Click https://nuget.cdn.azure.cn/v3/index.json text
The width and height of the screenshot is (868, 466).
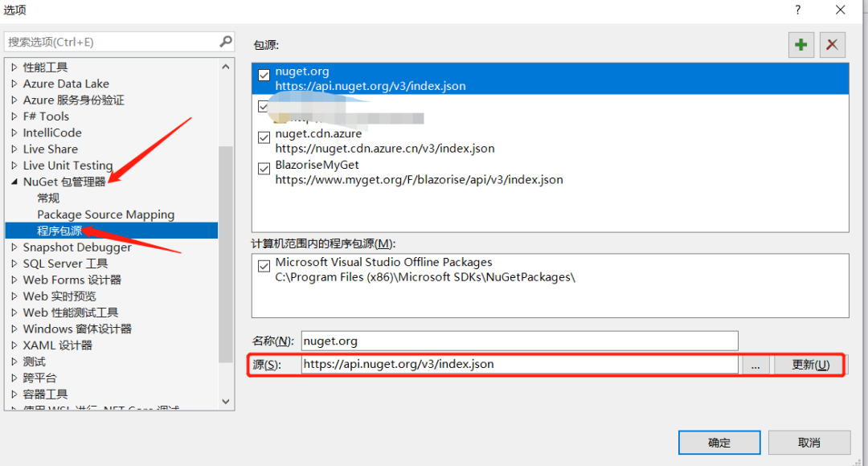click(385, 149)
